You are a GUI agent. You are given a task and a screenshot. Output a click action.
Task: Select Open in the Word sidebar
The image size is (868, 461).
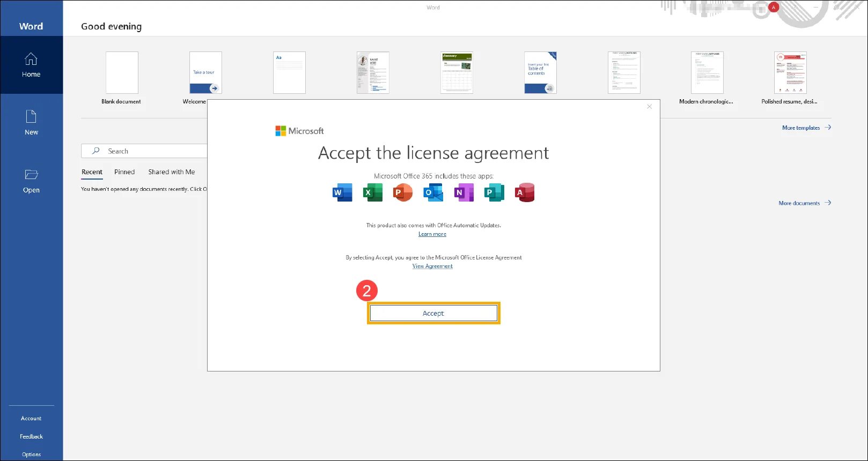[x=31, y=181]
